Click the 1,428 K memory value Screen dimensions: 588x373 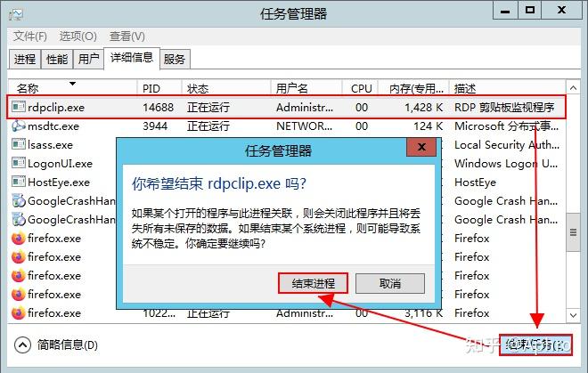coord(423,108)
